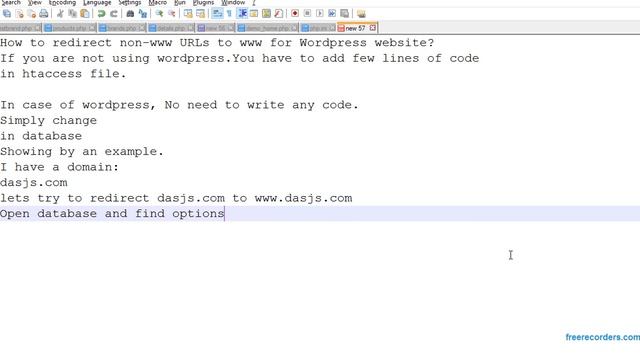Toggle synchronized vertical scrolling icon
Screen dimensions: 640x360
(188, 14)
